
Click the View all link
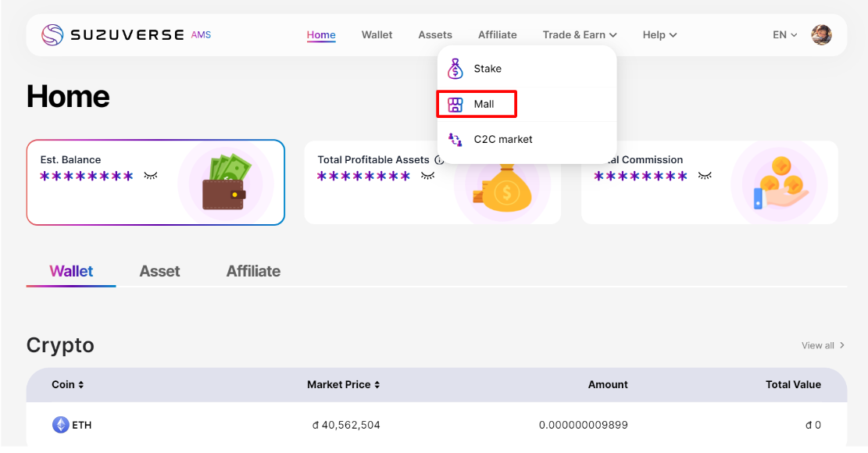823,345
